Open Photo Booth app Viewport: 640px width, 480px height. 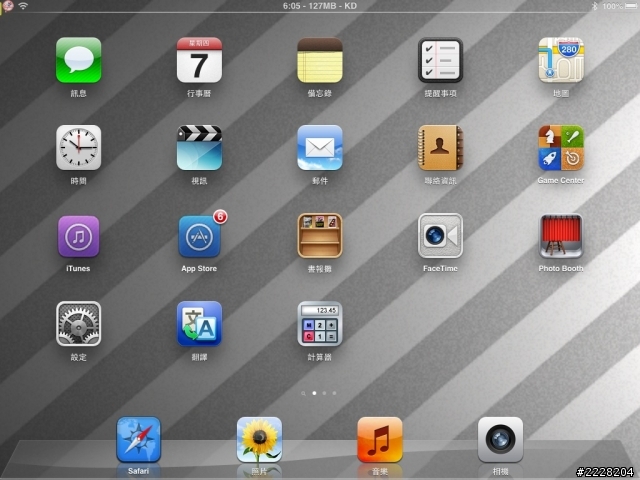click(x=561, y=236)
